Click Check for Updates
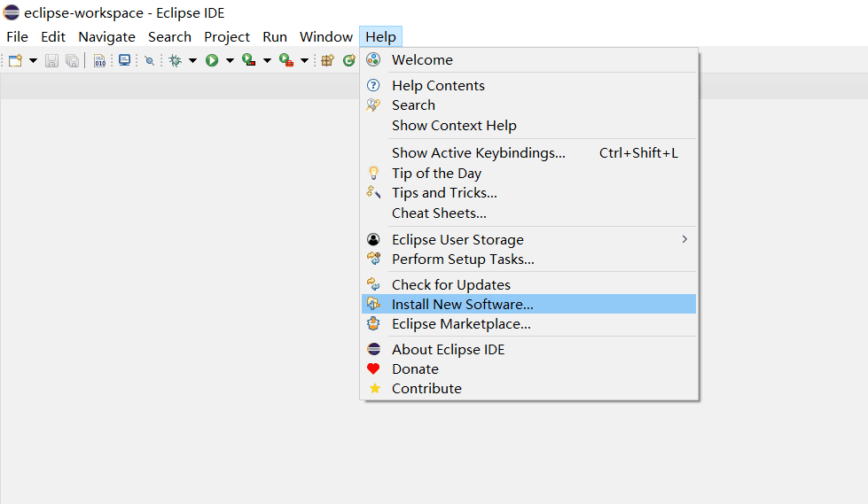The width and height of the screenshot is (868, 504). coord(450,284)
